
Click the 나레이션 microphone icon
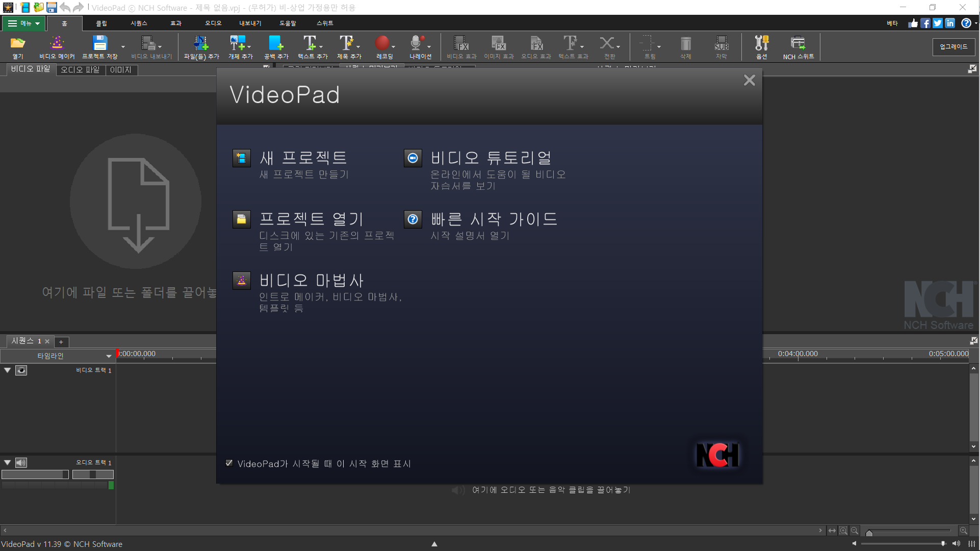tap(417, 43)
